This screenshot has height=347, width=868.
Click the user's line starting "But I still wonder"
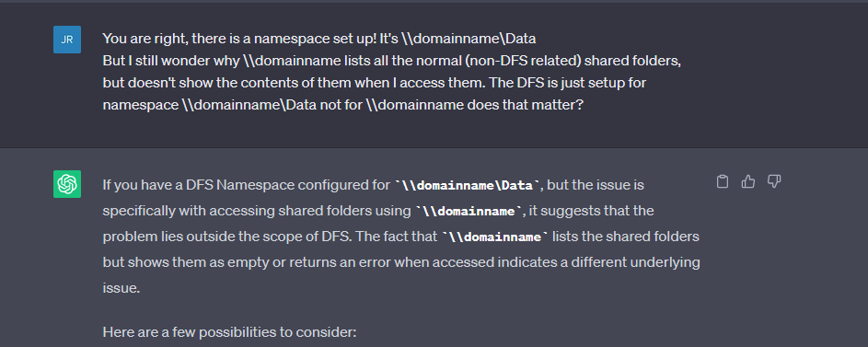coord(392,61)
